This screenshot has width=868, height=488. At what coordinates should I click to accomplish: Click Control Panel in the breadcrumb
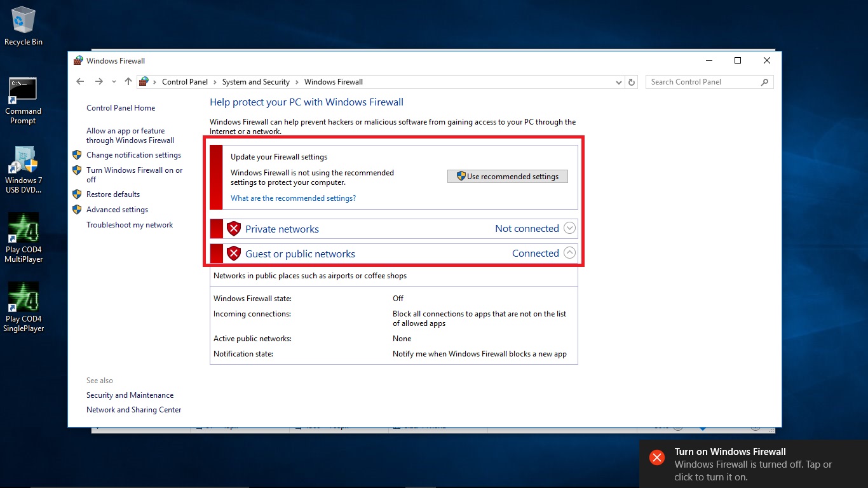click(x=185, y=82)
